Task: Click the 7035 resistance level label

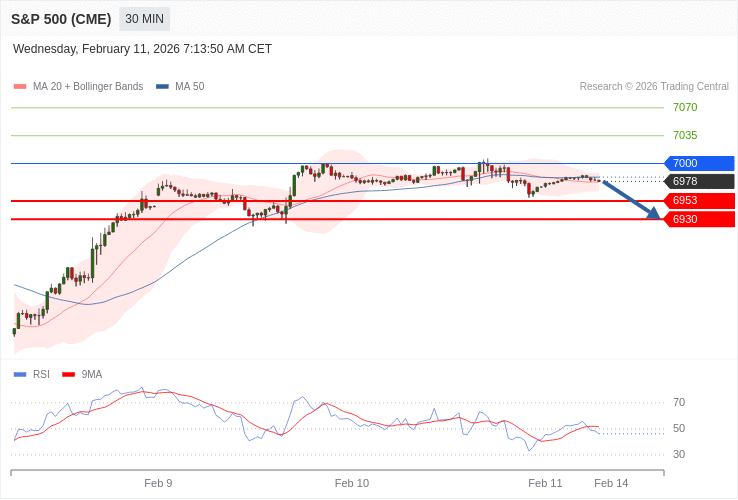Action: (x=685, y=136)
